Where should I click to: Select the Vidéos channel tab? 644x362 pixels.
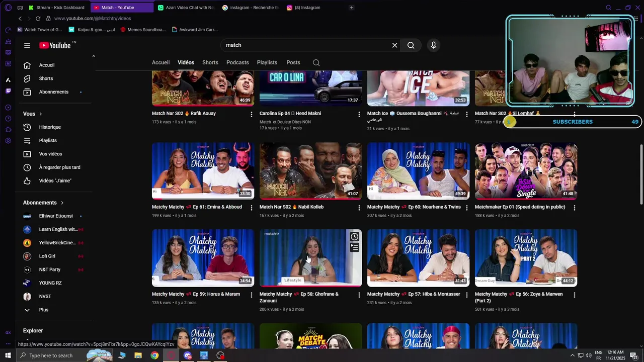pos(186,62)
